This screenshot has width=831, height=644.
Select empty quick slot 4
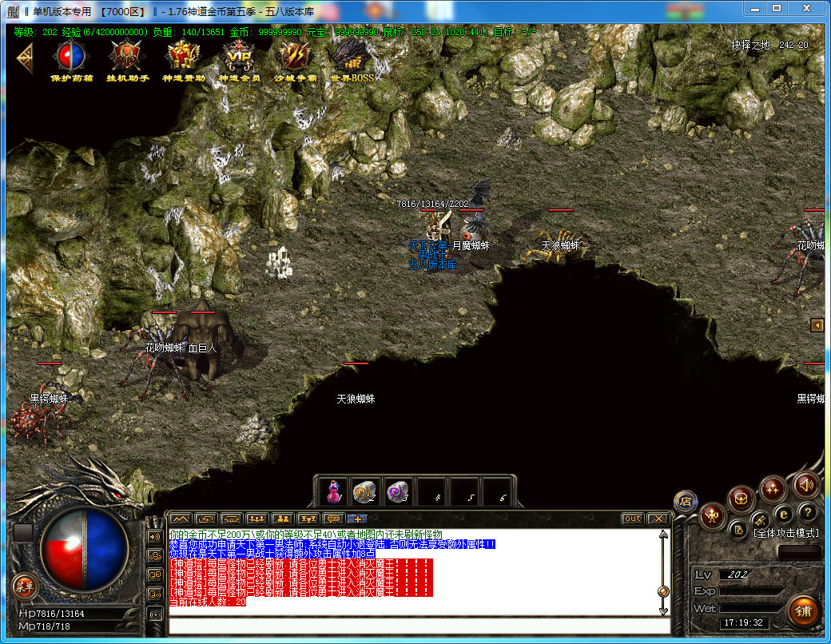tap(431, 492)
